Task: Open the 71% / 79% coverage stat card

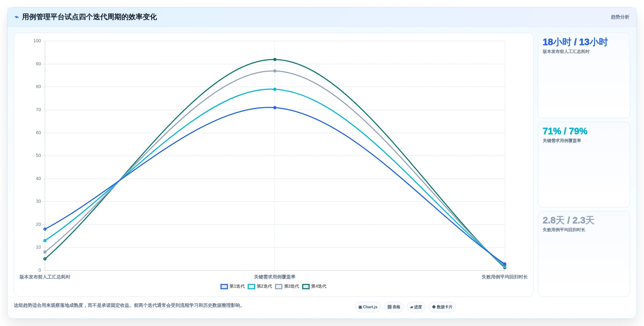Action: 584,165
